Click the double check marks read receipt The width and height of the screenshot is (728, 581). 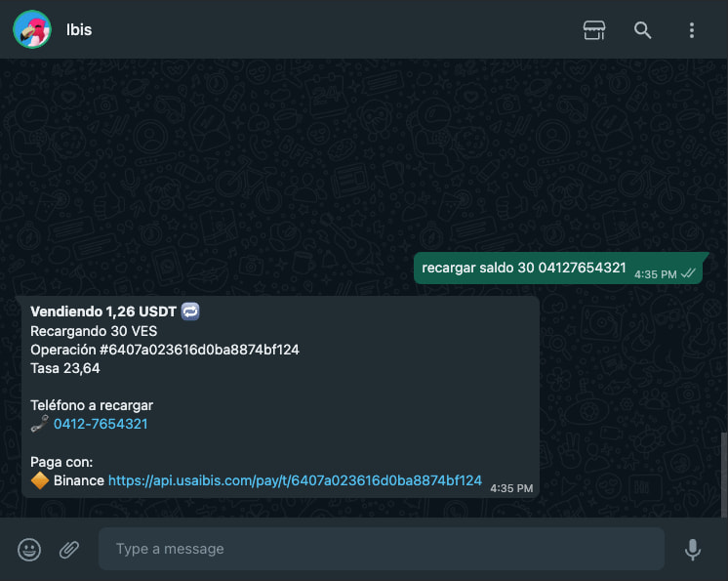coord(688,273)
